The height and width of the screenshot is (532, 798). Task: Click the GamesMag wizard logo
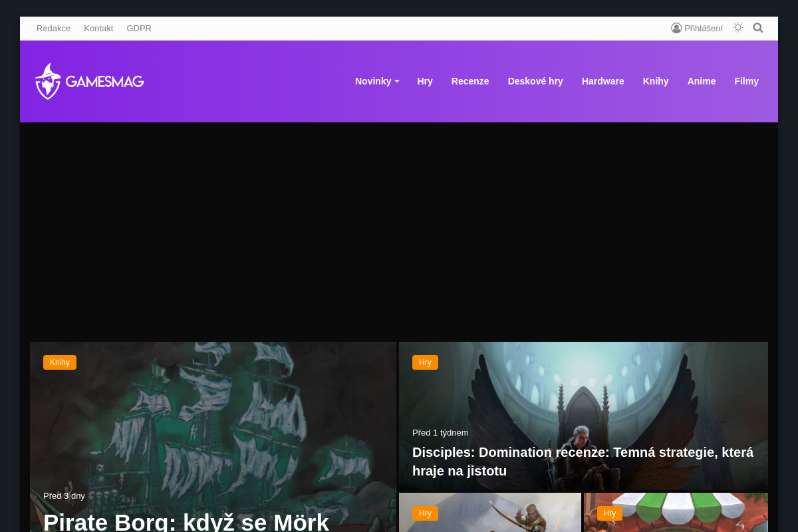[48, 81]
